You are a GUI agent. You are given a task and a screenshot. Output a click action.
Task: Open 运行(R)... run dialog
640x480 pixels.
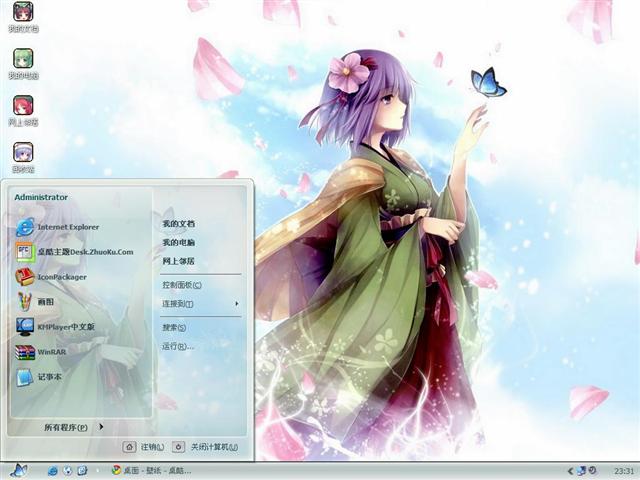click(x=178, y=347)
